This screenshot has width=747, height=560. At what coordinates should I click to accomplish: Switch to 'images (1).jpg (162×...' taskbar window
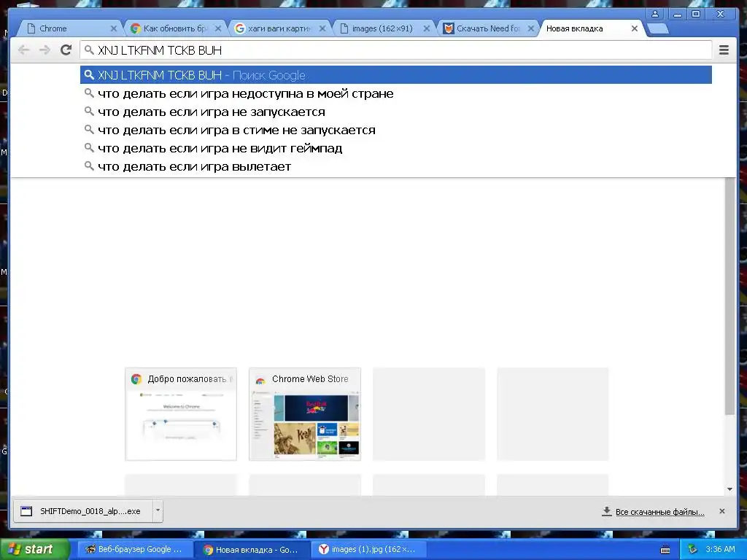(369, 549)
